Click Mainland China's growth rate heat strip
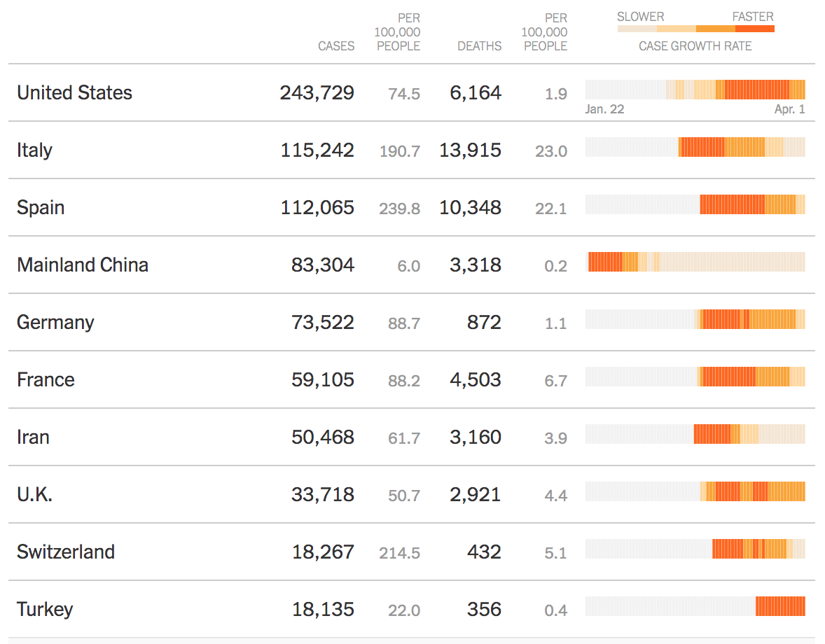 click(695, 262)
